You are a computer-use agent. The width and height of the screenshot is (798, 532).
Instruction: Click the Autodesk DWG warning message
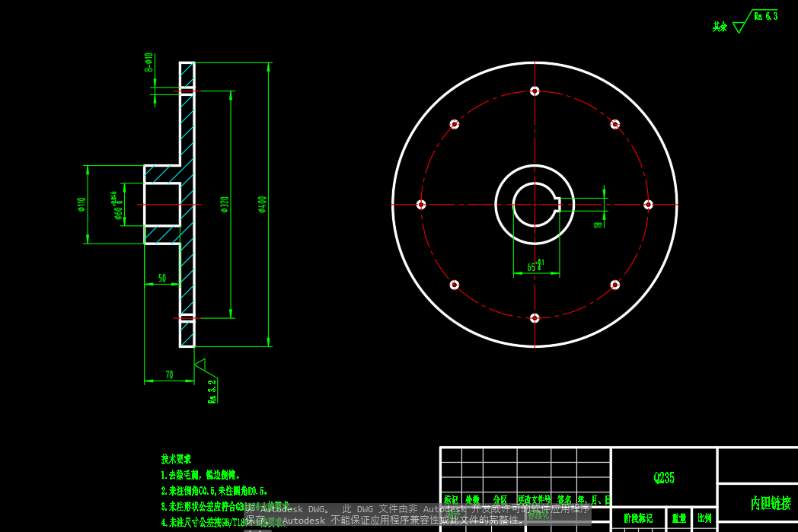click(417, 514)
